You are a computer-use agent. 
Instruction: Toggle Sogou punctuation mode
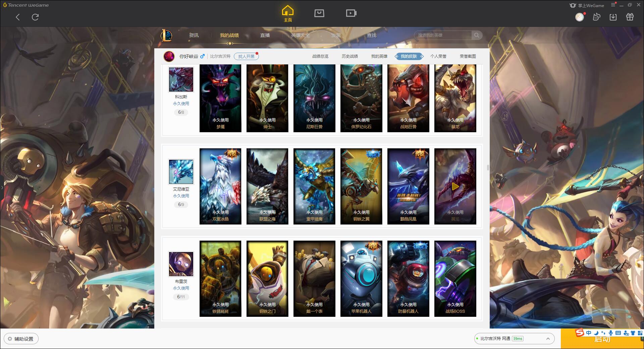click(x=603, y=333)
